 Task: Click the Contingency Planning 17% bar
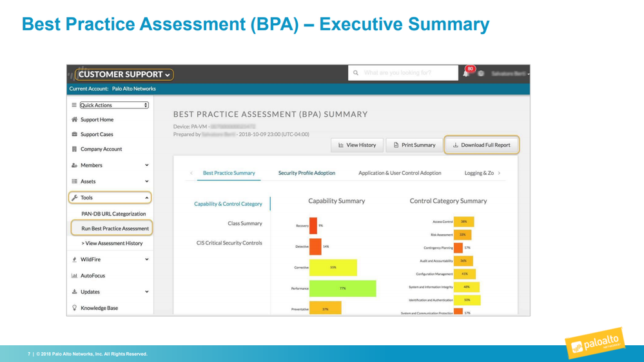pos(458,248)
